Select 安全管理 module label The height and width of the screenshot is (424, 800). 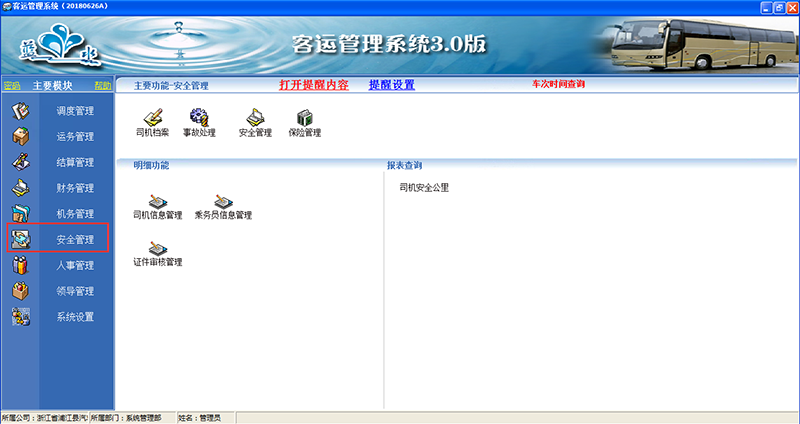click(x=75, y=239)
